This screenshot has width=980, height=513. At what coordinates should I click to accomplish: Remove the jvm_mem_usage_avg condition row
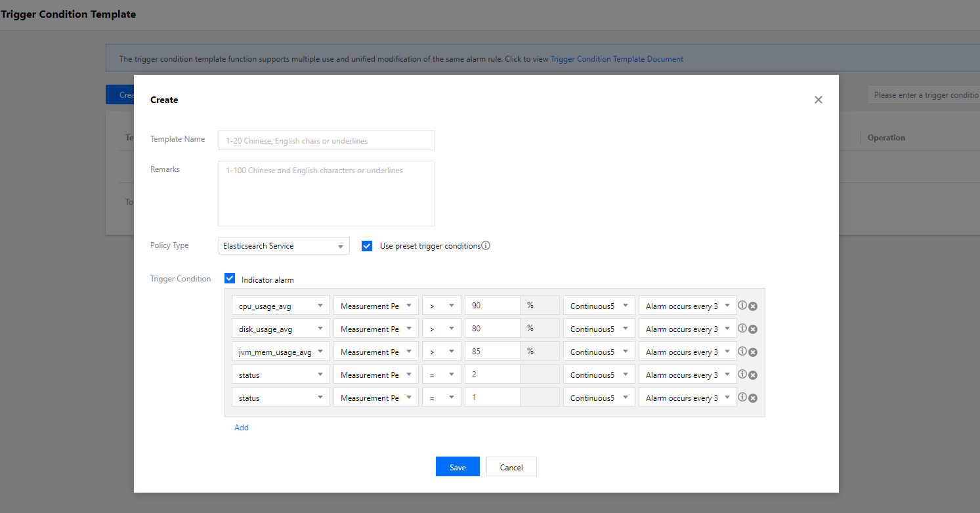coord(753,352)
